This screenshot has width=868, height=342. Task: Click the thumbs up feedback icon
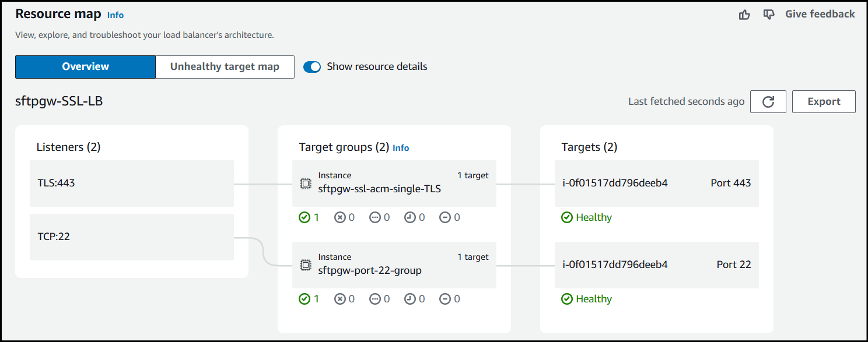coord(744,15)
